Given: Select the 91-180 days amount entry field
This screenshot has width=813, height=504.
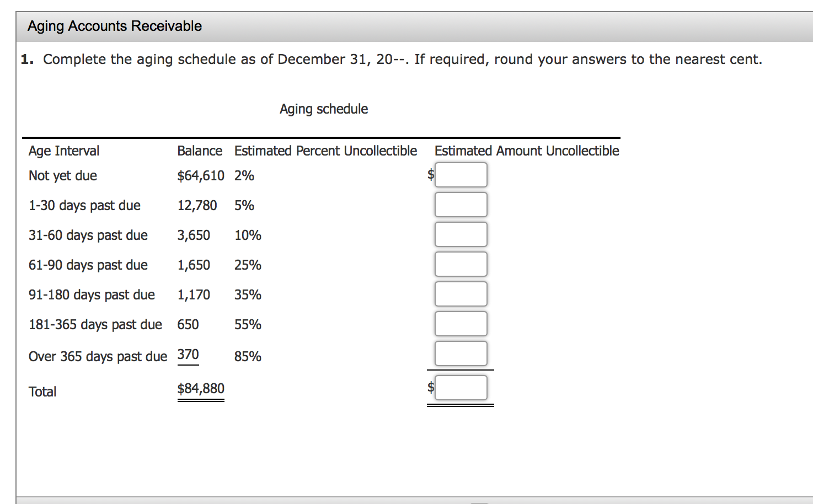Looking at the screenshot, I should pyautogui.click(x=461, y=294).
